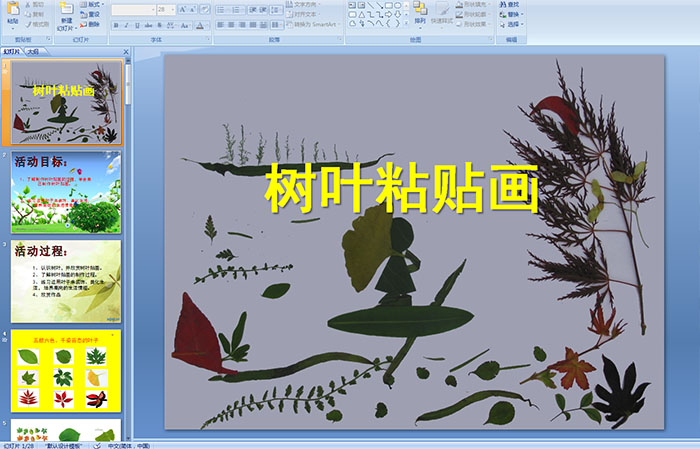Expand the shapes gallery More button

pos(406,23)
